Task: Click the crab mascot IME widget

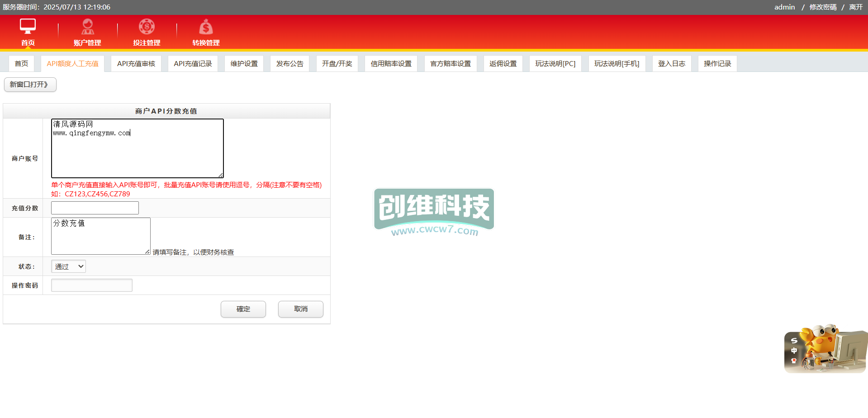Action: pyautogui.click(x=826, y=348)
